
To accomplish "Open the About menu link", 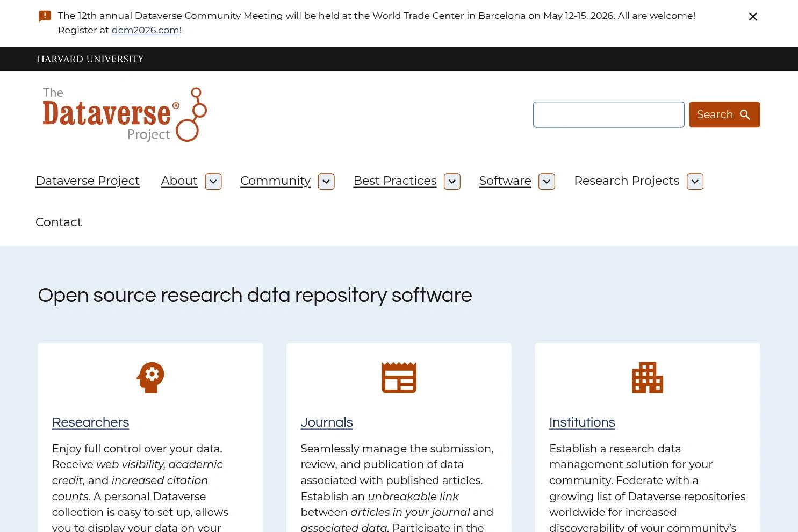I will pos(179,181).
